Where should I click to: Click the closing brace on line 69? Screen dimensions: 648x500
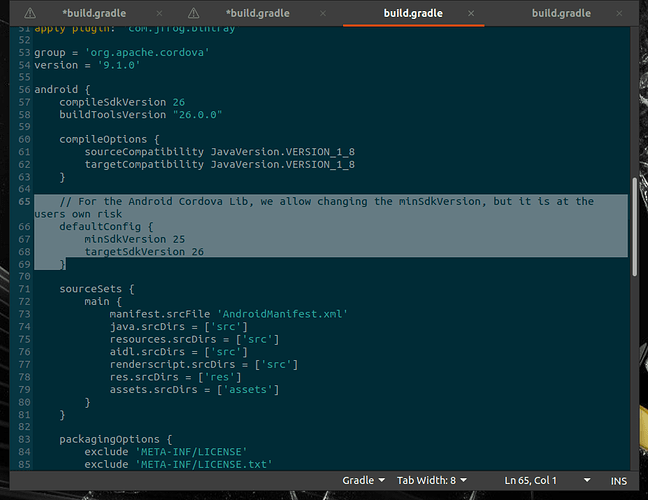pyautogui.click(x=62, y=264)
